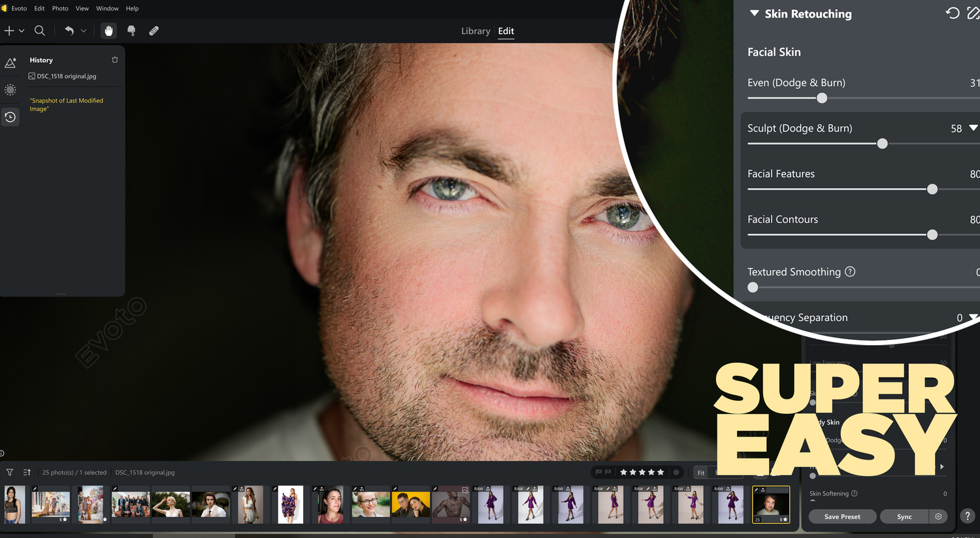Open the filter funnel in filmstrip bar
Image resolution: width=980 pixels, height=538 pixels.
coord(10,472)
